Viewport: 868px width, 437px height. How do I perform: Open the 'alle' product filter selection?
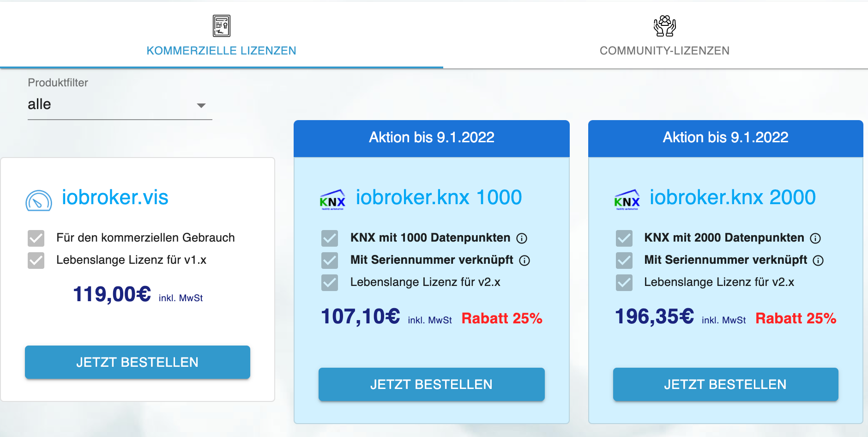click(x=111, y=105)
